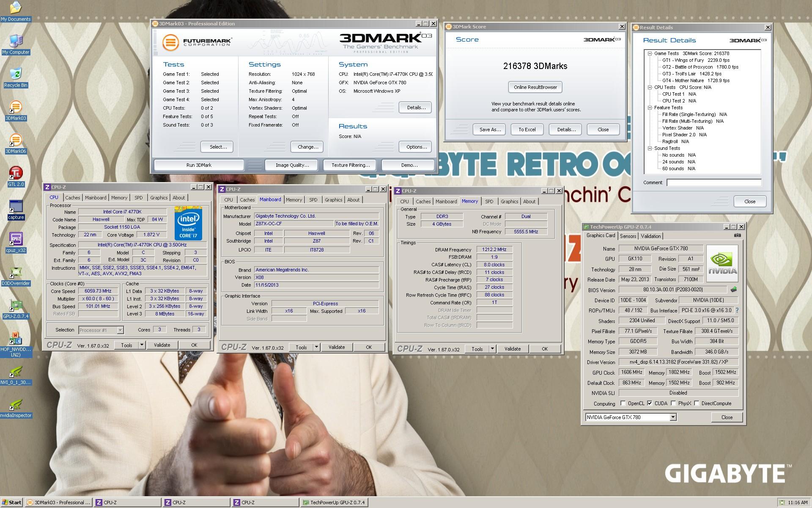Open the Validation tab in GPU-Z

click(x=650, y=236)
